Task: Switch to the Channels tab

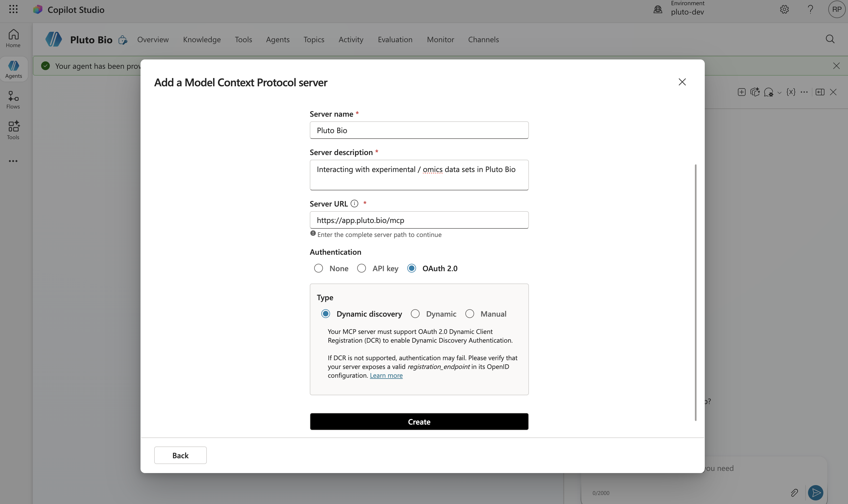Action: (x=483, y=39)
